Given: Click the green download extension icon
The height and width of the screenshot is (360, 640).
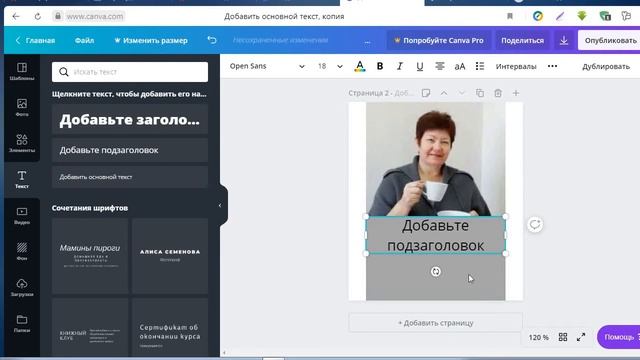Looking at the screenshot, I should (x=582, y=16).
